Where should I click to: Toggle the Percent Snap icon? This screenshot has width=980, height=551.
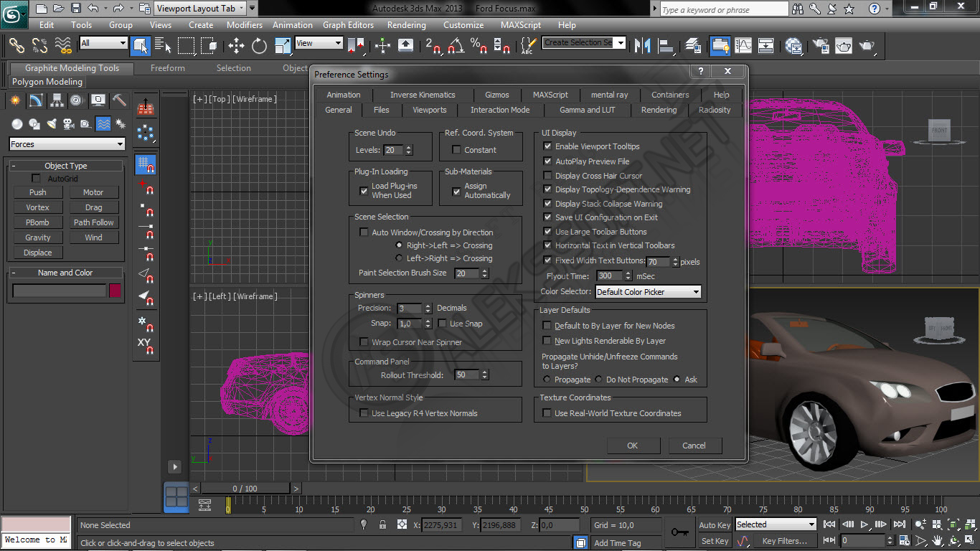click(479, 46)
